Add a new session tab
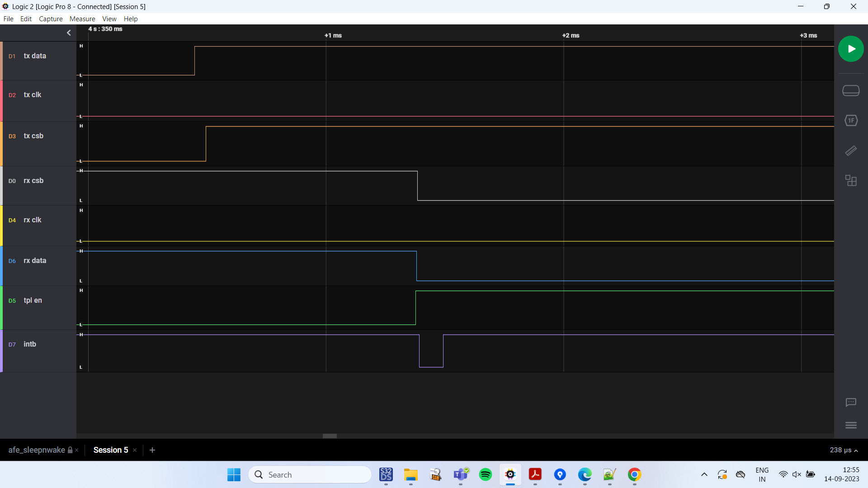This screenshot has height=488, width=868. point(152,450)
